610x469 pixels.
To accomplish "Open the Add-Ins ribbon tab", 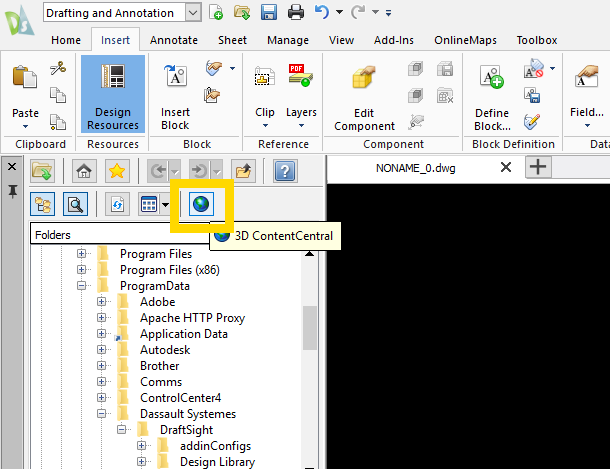I will click(394, 40).
